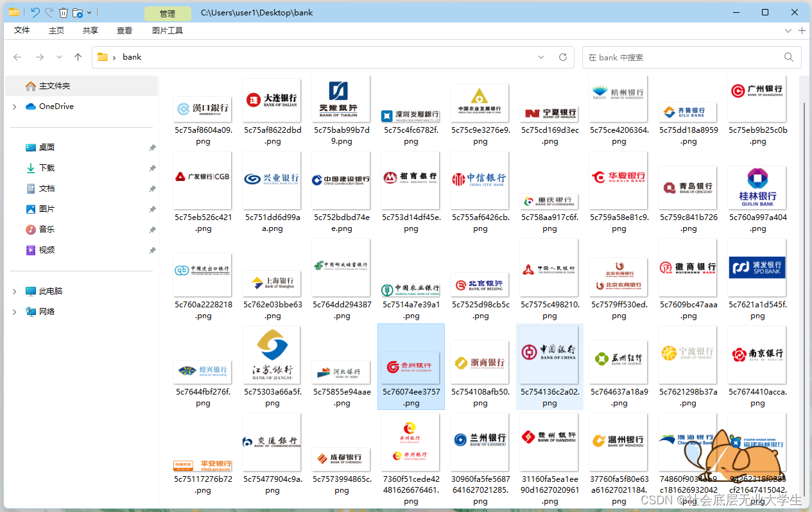
Task: Select the 天津银行 logo thumbnail
Action: click(341, 99)
